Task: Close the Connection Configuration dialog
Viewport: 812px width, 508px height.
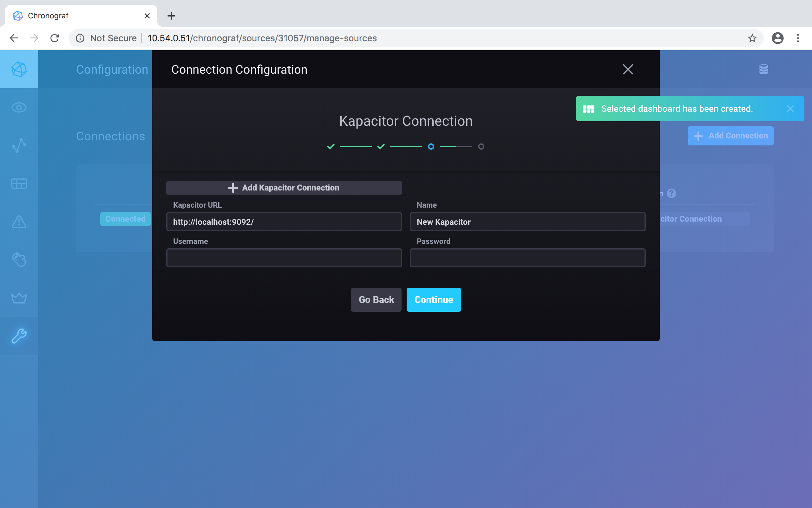Action: point(628,69)
